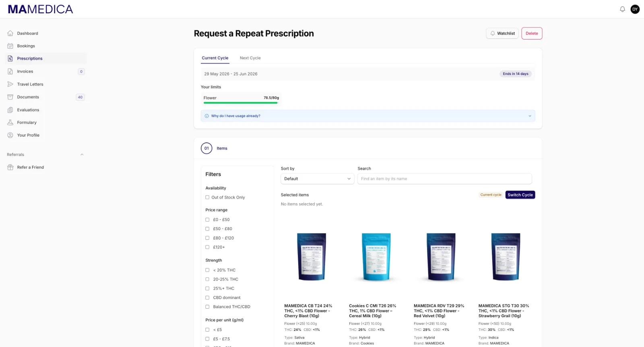Click the Prescriptions Rx icon

pyautogui.click(x=10, y=58)
